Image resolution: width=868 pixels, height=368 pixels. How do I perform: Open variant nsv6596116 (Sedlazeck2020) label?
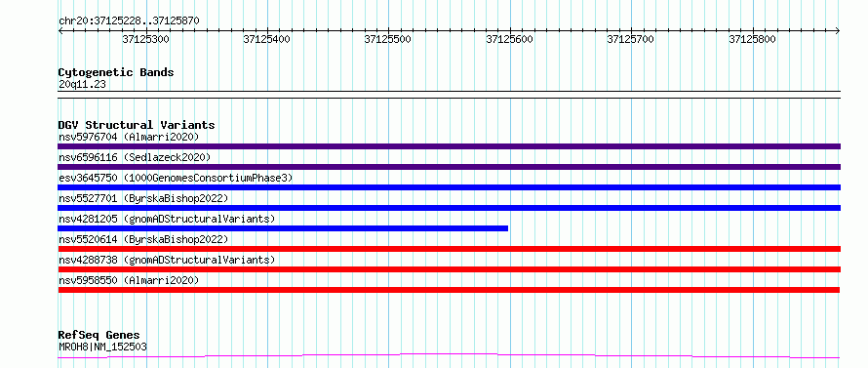135,157
